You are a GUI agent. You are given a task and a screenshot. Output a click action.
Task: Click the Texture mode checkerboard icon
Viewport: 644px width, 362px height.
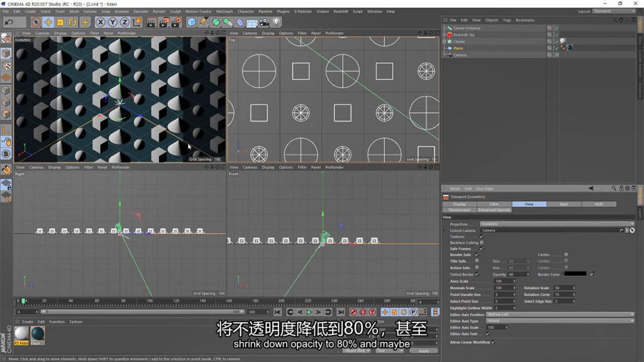pos(6,65)
